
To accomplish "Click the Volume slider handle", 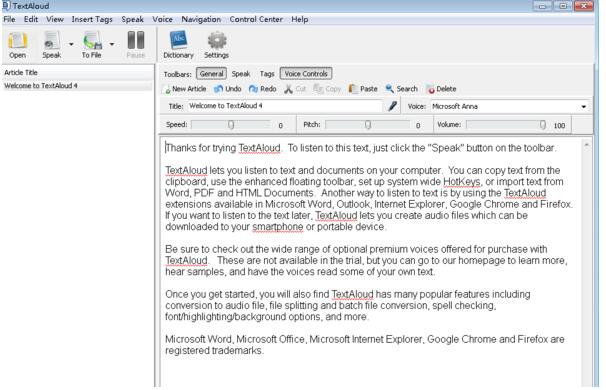I will [x=543, y=125].
